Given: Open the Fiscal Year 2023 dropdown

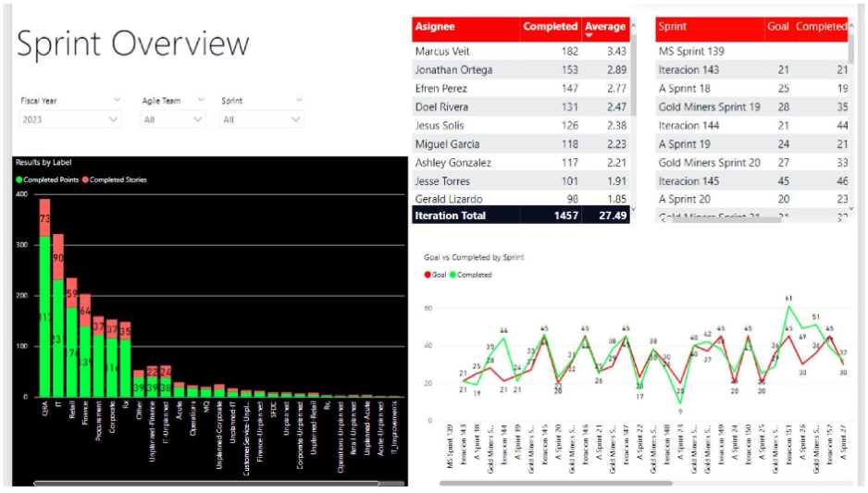Looking at the screenshot, I should click(x=70, y=119).
